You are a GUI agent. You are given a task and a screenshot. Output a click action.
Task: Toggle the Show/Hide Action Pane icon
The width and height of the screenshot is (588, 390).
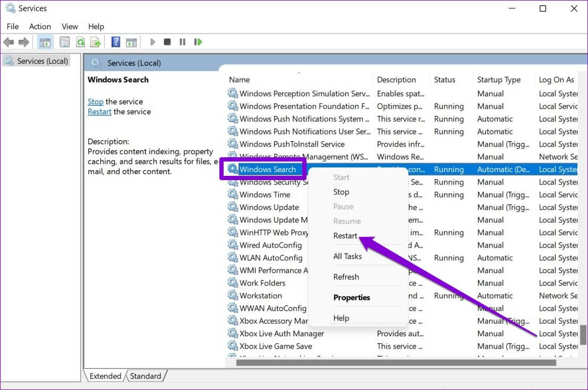[x=131, y=43]
